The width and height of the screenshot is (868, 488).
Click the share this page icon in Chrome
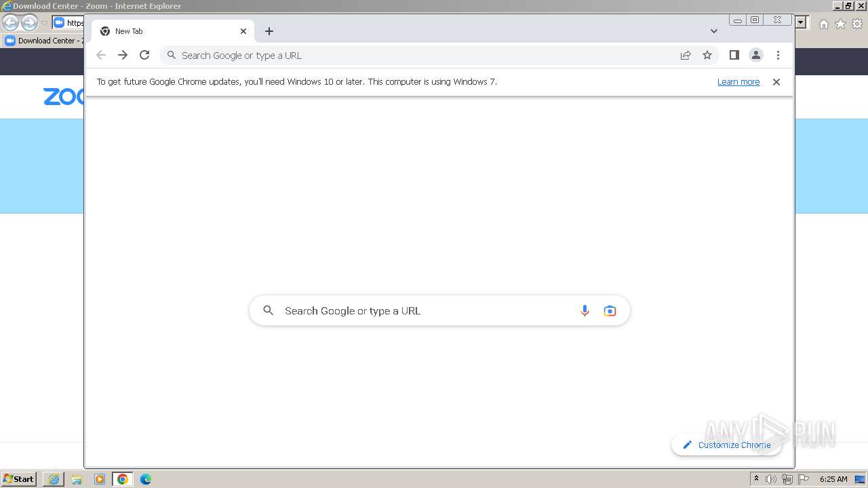pyautogui.click(x=686, y=55)
